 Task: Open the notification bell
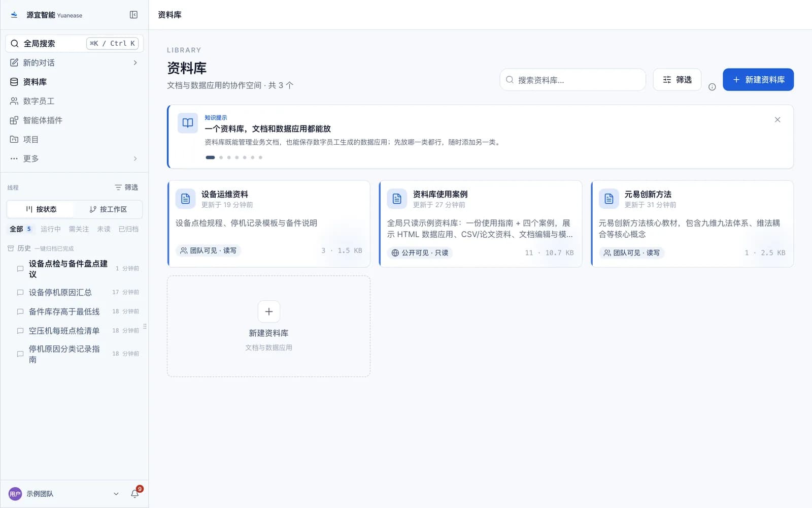135,493
